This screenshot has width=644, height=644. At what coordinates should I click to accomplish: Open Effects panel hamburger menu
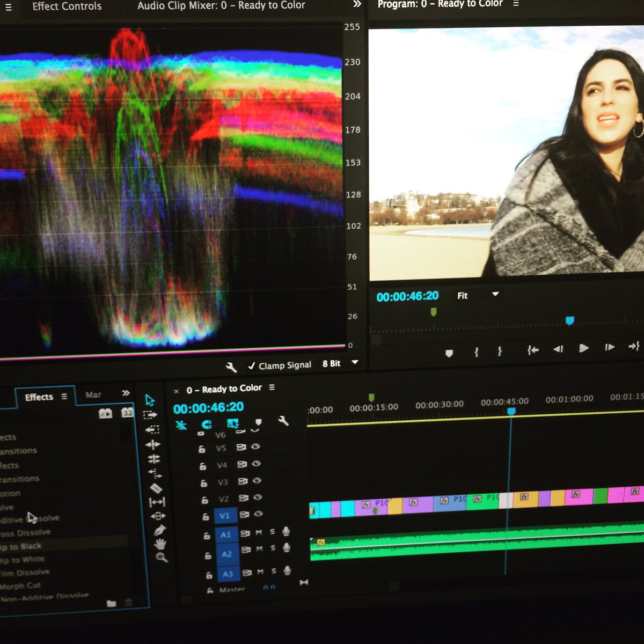(64, 396)
